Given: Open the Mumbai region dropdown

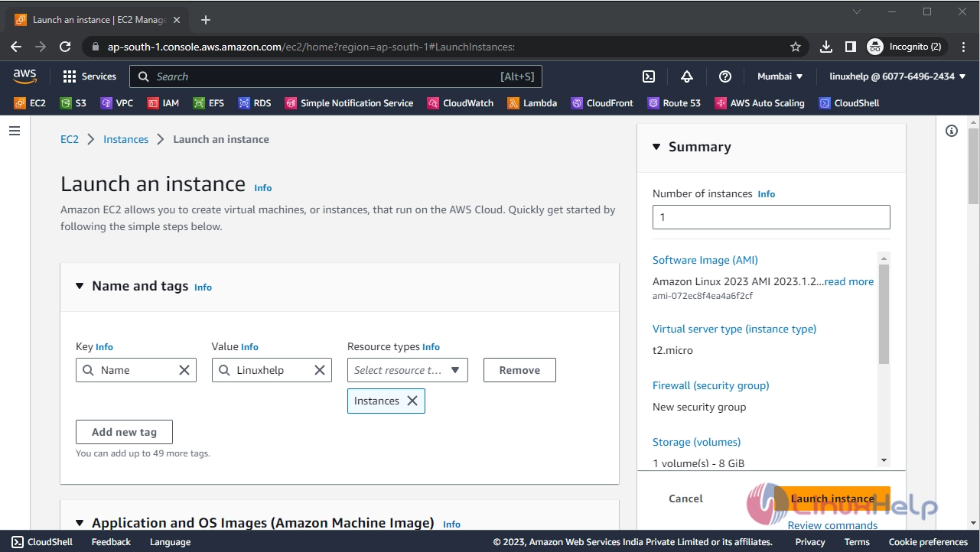Looking at the screenshot, I should click(780, 76).
